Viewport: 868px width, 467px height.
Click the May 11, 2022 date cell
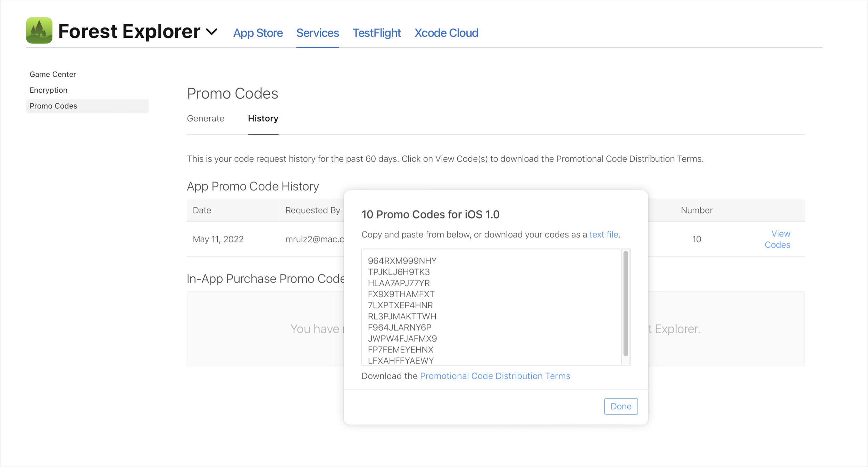218,239
